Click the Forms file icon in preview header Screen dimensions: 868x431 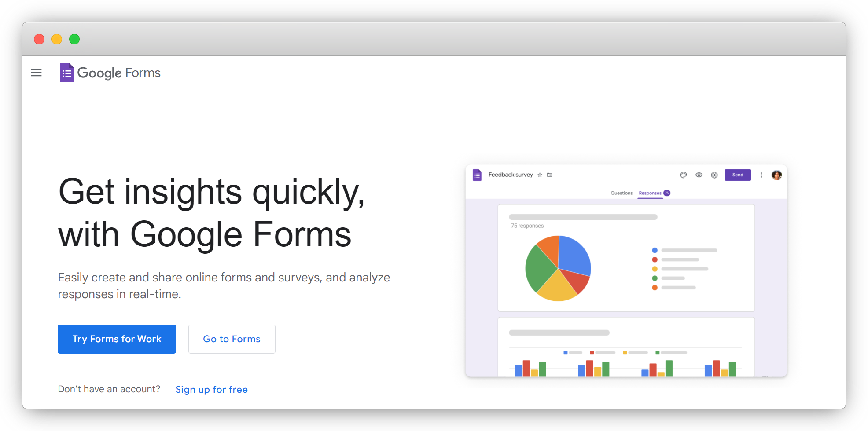477,175
